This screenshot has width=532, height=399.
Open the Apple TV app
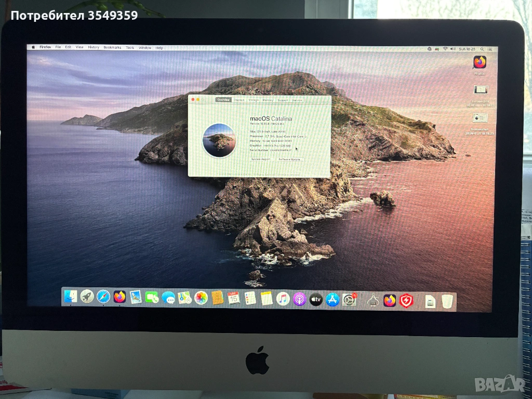[x=316, y=299]
